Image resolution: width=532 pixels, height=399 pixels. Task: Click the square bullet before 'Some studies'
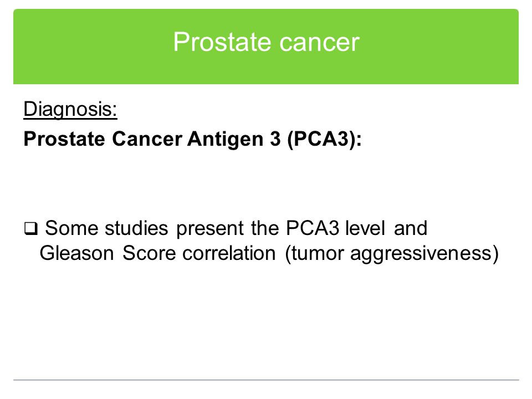30,229
